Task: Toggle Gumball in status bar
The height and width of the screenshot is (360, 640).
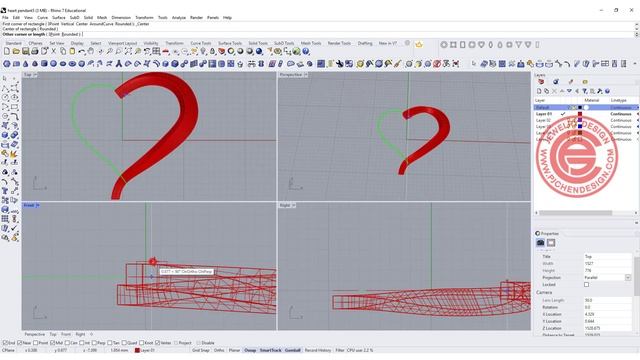Action: click(x=292, y=350)
